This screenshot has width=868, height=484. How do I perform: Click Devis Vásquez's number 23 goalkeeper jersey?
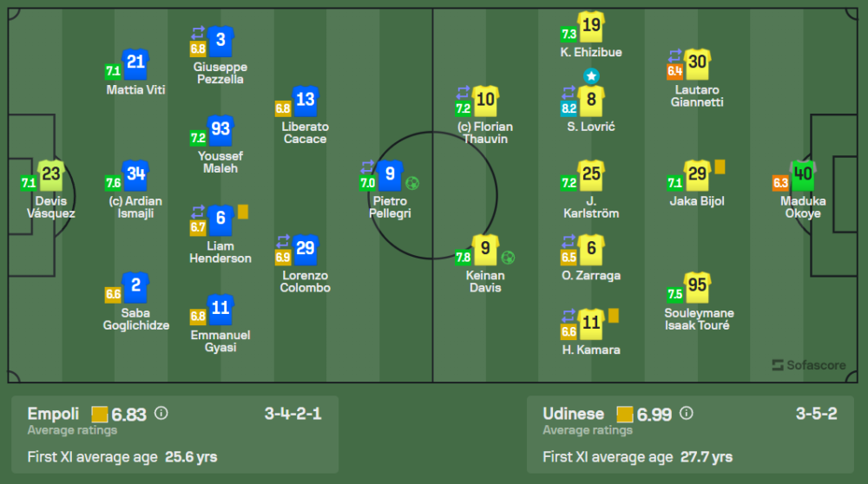pyautogui.click(x=50, y=174)
